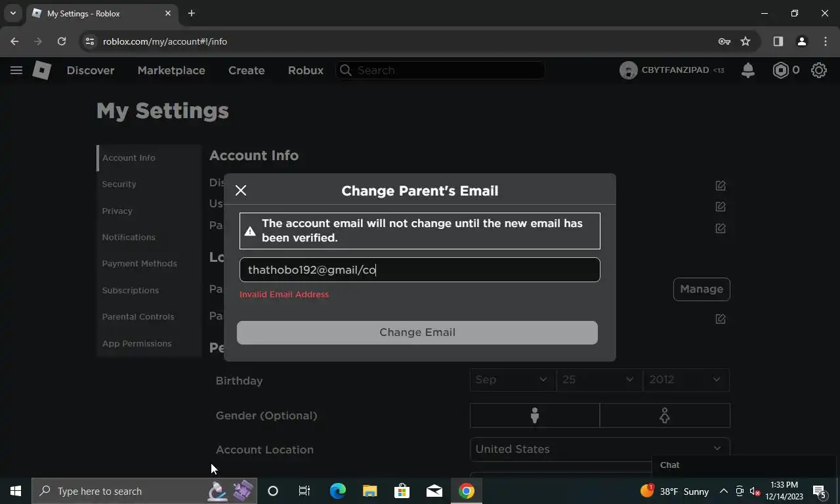
Task: Open the Marketplace page
Action: [171, 70]
